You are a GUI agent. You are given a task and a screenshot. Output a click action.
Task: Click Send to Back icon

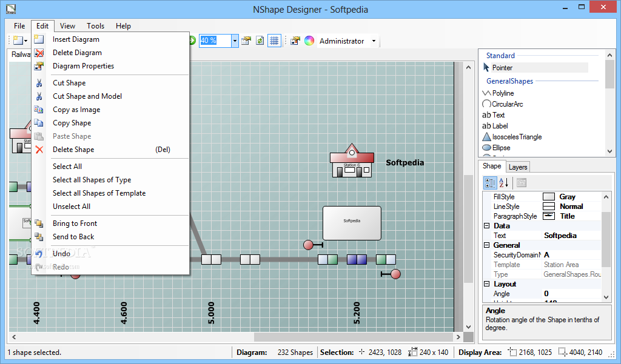(39, 237)
